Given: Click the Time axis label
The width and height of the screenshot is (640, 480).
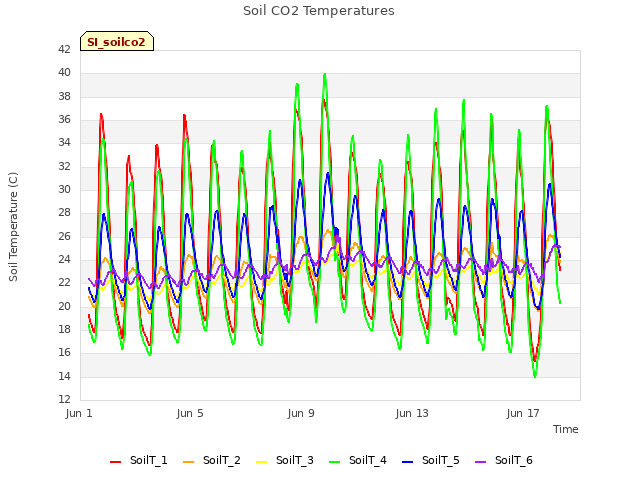Looking at the screenshot, I should (x=566, y=429).
